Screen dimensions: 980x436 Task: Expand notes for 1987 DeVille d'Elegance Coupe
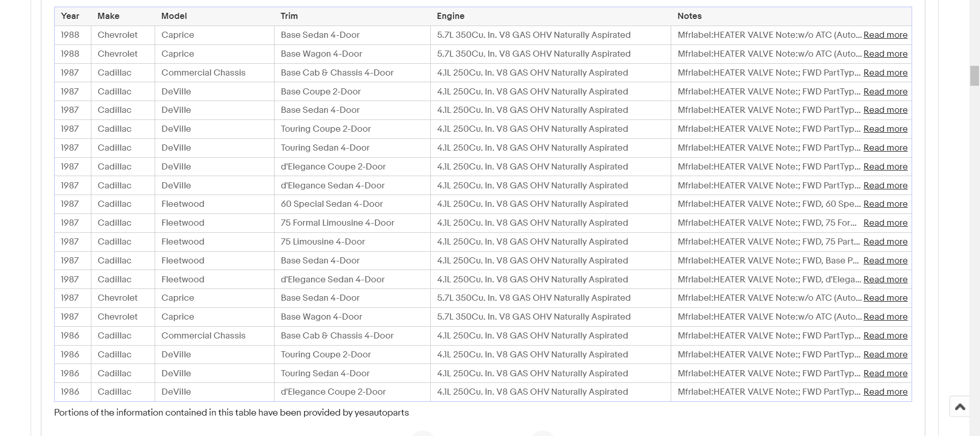[885, 167]
